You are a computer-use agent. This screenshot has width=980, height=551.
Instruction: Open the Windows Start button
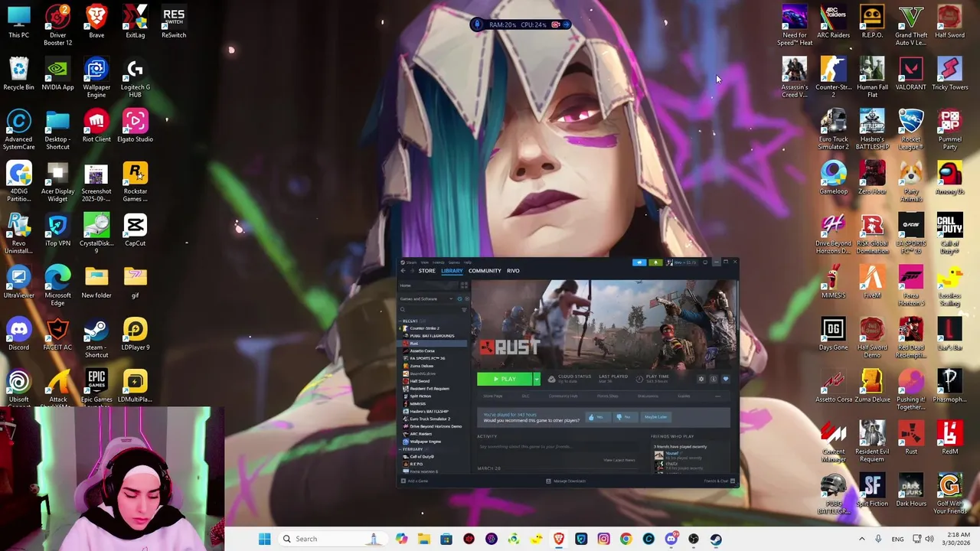264,539
